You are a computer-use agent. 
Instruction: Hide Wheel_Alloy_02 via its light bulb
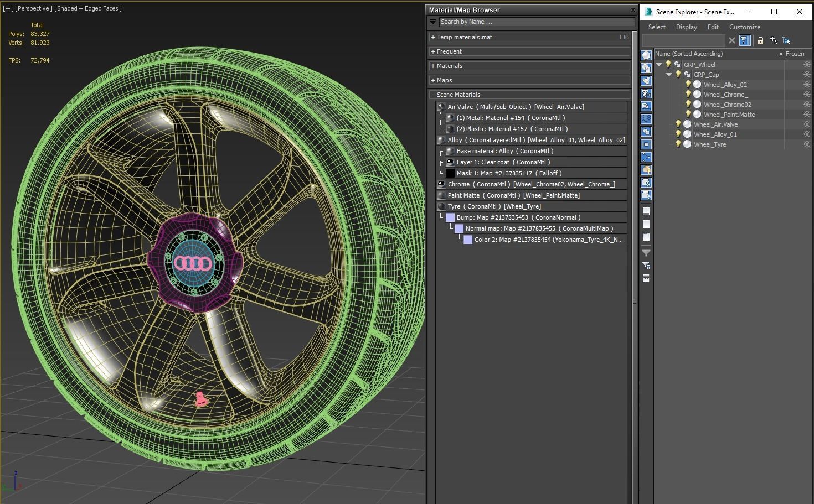click(x=688, y=85)
